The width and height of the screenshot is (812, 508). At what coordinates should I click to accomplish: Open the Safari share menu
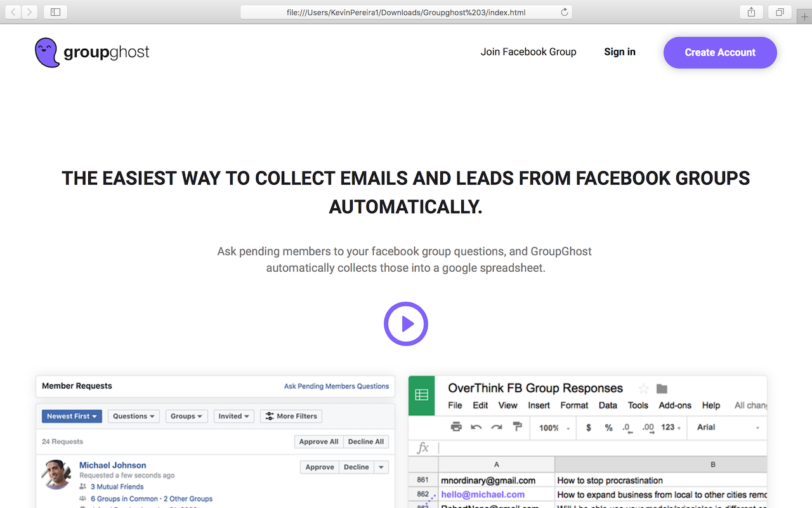(x=751, y=12)
